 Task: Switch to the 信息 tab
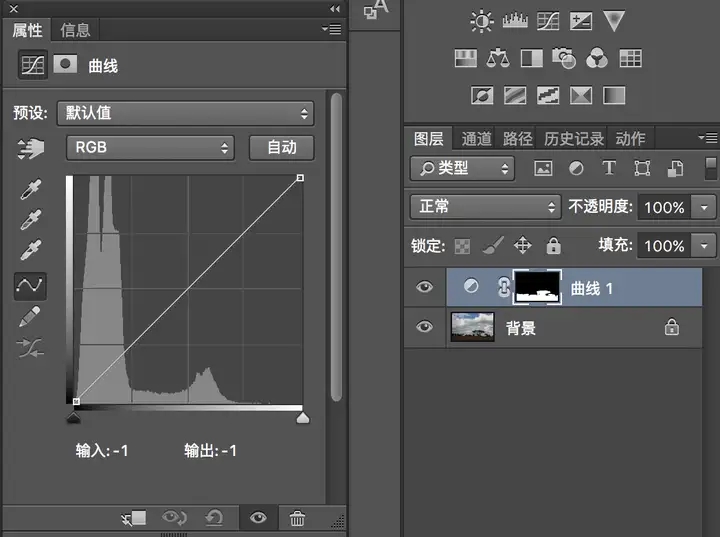(x=75, y=30)
